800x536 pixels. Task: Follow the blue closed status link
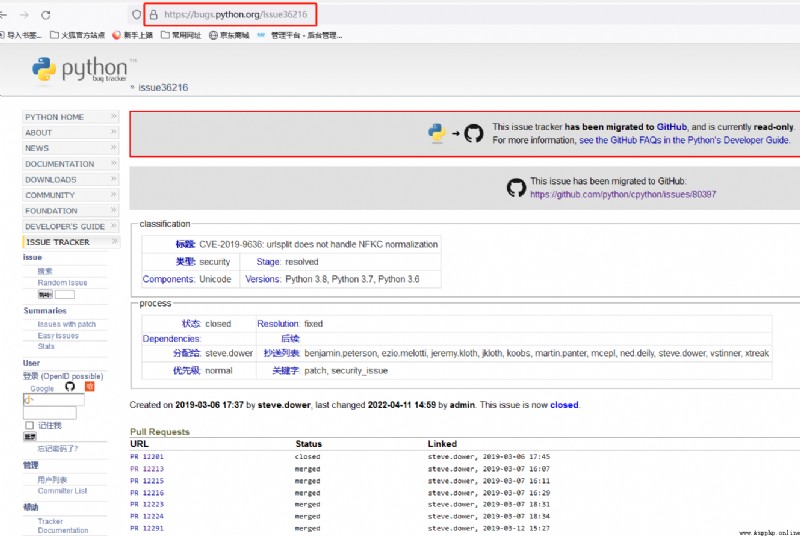(564, 405)
